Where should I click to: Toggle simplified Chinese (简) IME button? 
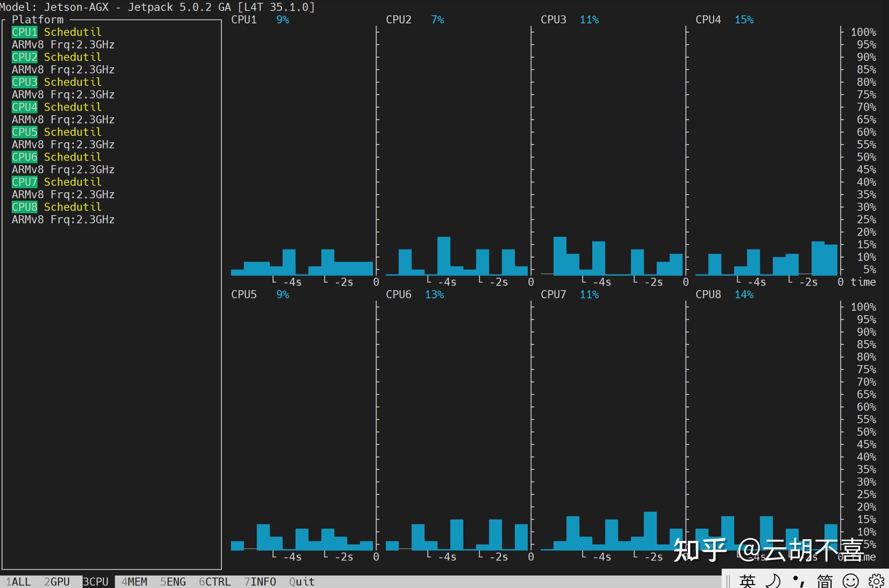(824, 581)
